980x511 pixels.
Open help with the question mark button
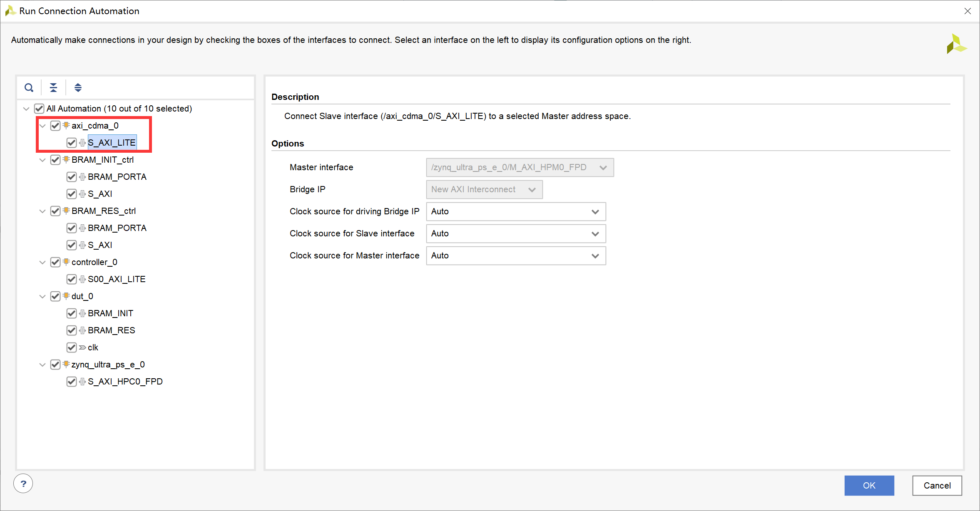23,484
